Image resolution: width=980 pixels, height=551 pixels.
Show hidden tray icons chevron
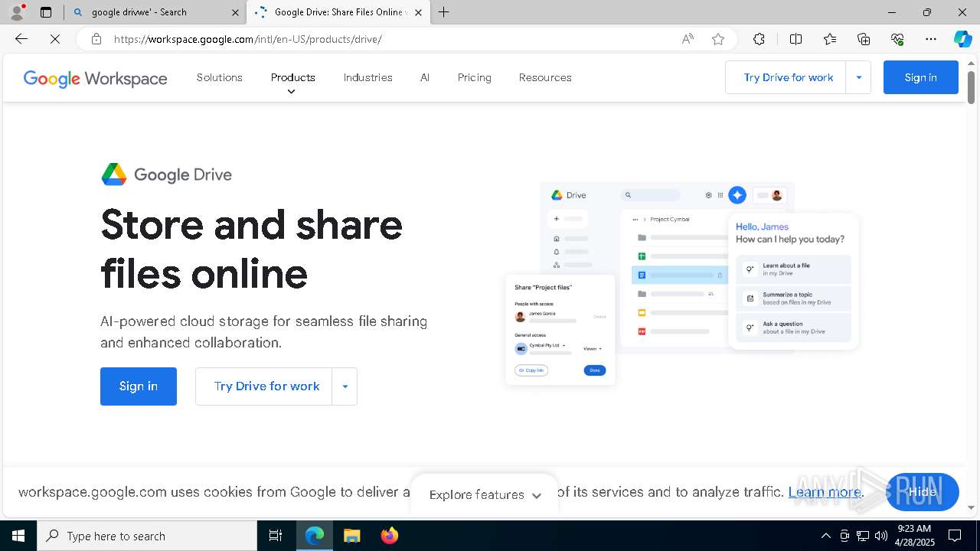pyautogui.click(x=825, y=536)
